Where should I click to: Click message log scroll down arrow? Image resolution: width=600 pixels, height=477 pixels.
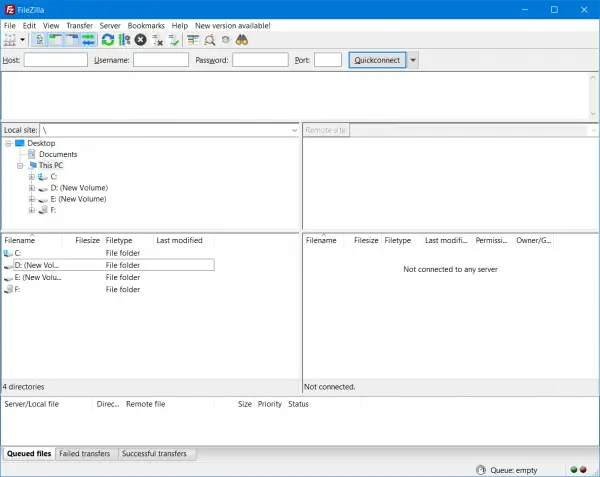coord(593,114)
